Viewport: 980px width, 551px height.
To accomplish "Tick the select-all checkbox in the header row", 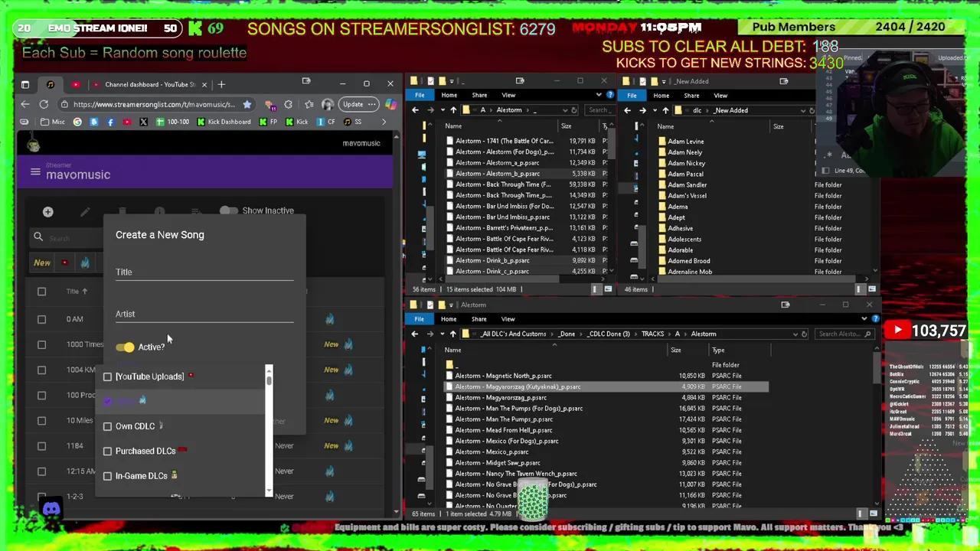I will pyautogui.click(x=41, y=292).
